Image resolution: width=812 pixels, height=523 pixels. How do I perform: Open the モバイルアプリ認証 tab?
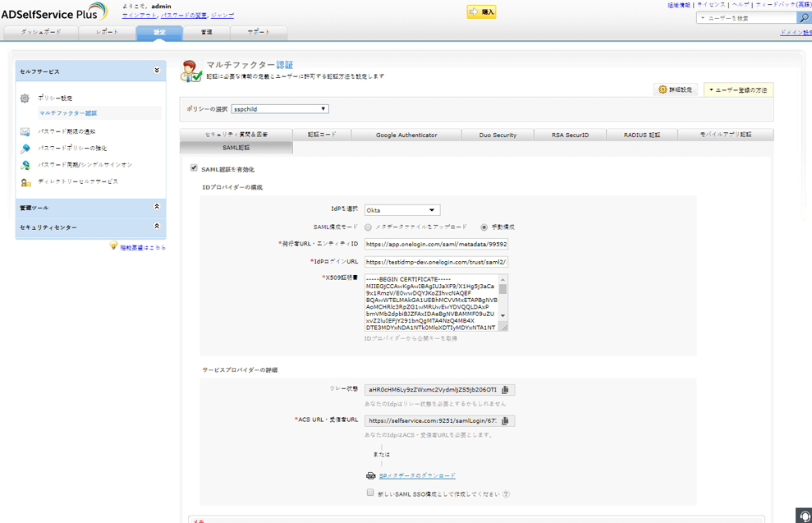[726, 135]
